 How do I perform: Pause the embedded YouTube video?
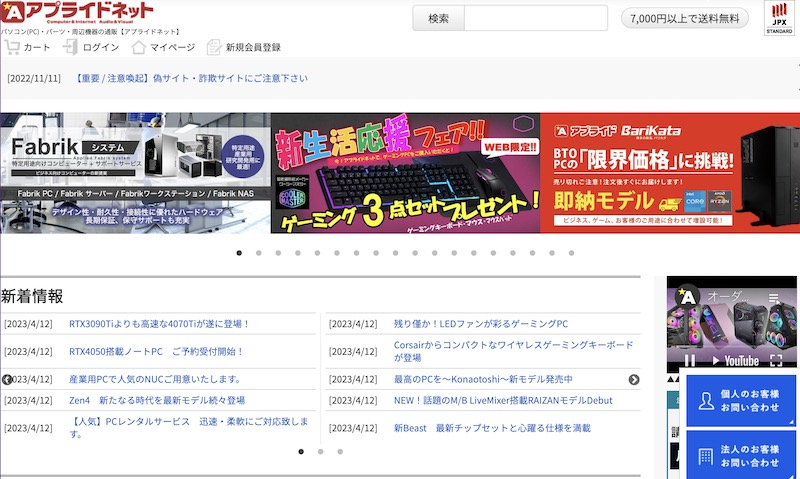[x=690, y=361]
